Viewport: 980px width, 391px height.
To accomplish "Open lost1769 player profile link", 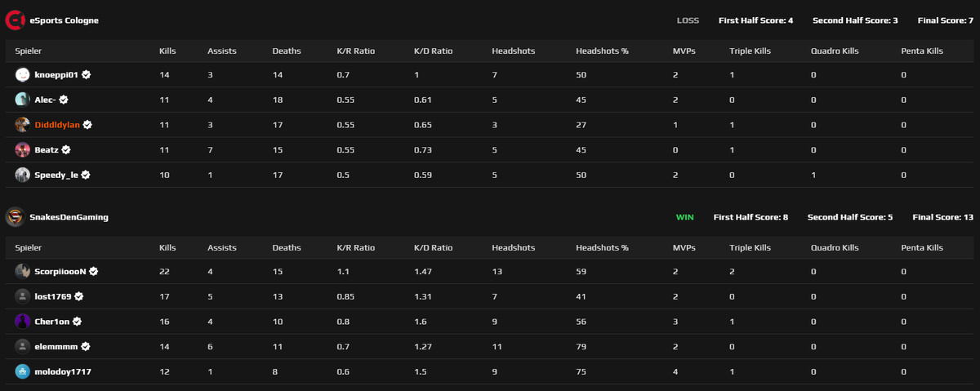I will [53, 296].
